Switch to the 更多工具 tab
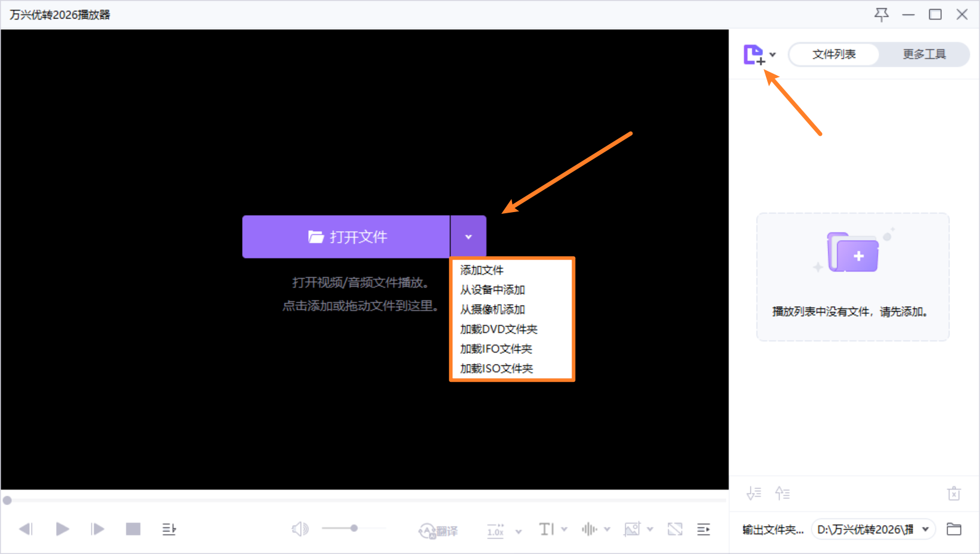Image resolution: width=980 pixels, height=554 pixels. 925,54
